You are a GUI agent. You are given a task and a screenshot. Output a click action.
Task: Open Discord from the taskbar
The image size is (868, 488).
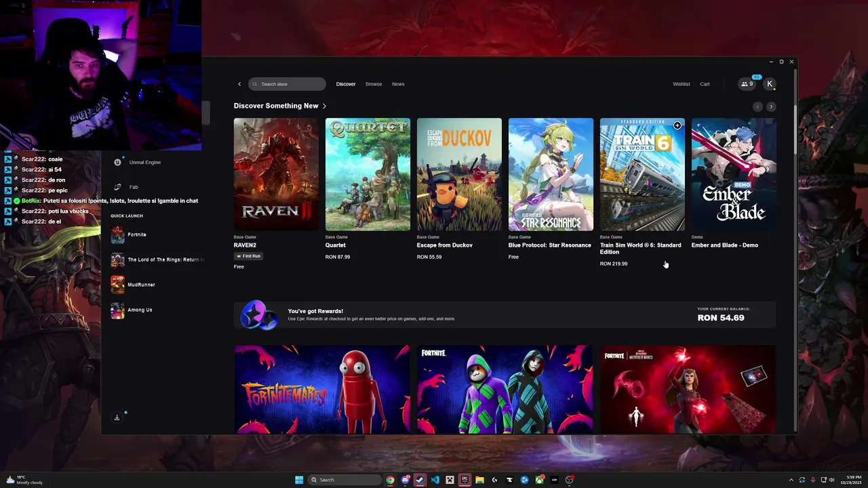(x=406, y=480)
